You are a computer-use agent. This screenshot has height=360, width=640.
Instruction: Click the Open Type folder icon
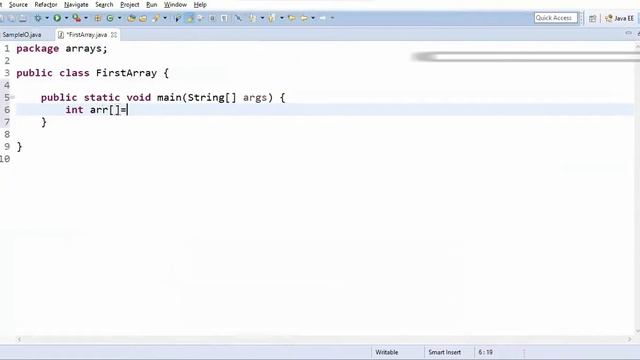point(131,18)
